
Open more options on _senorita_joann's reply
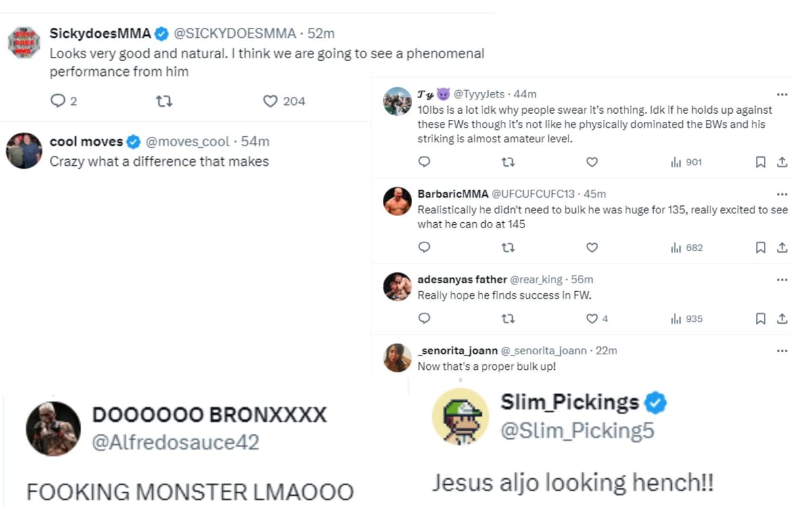point(782,351)
